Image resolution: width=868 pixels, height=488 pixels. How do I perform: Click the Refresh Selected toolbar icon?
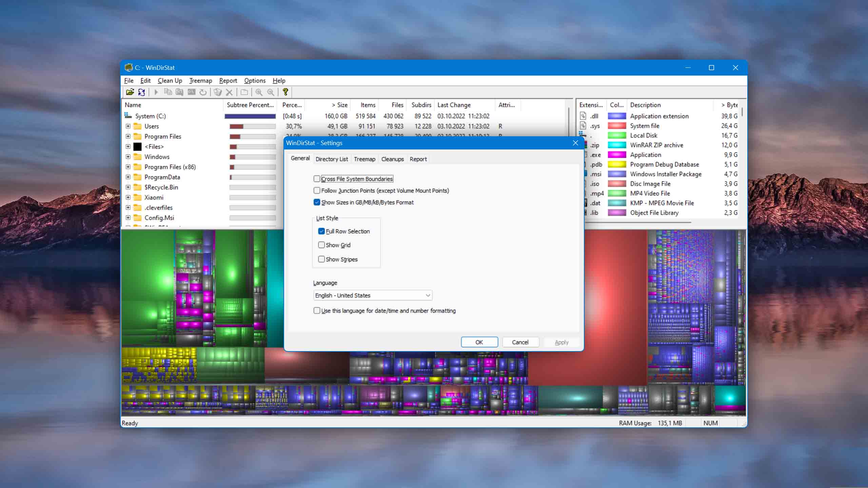pyautogui.click(x=203, y=92)
